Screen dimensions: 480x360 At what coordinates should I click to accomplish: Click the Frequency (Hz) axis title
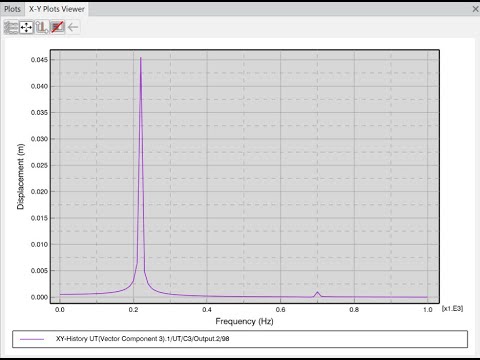pos(244,321)
